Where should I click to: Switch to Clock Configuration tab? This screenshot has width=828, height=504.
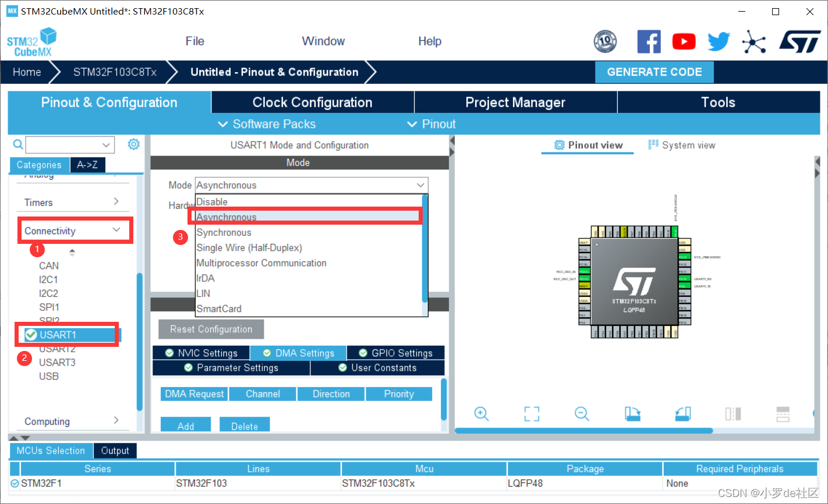pyautogui.click(x=312, y=102)
